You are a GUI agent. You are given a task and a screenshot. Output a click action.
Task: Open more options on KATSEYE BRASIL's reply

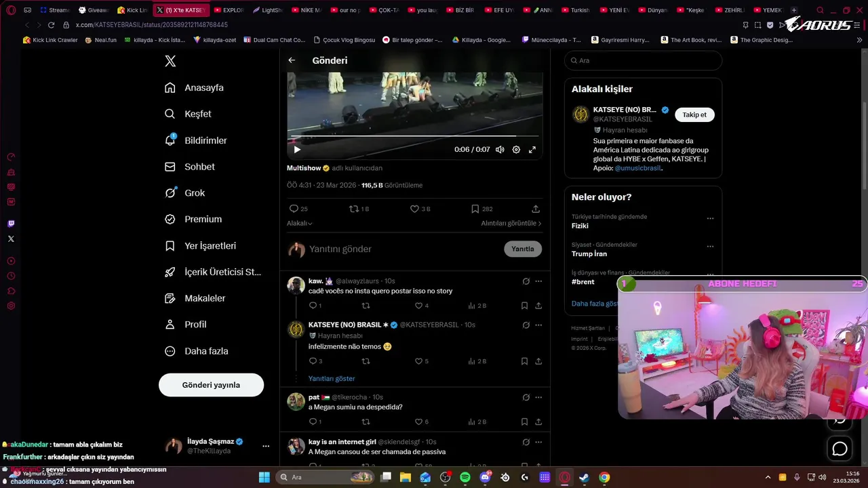[x=538, y=325]
